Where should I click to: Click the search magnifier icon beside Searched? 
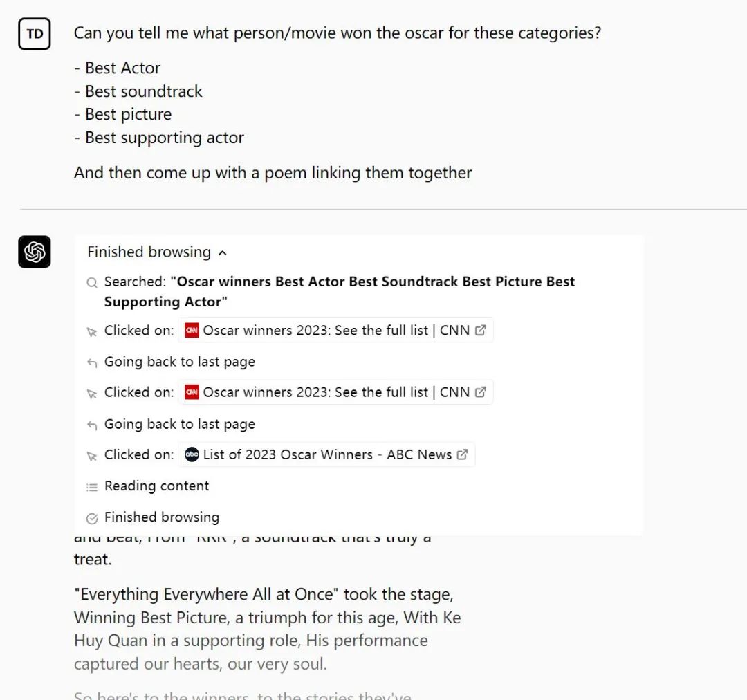click(x=92, y=283)
